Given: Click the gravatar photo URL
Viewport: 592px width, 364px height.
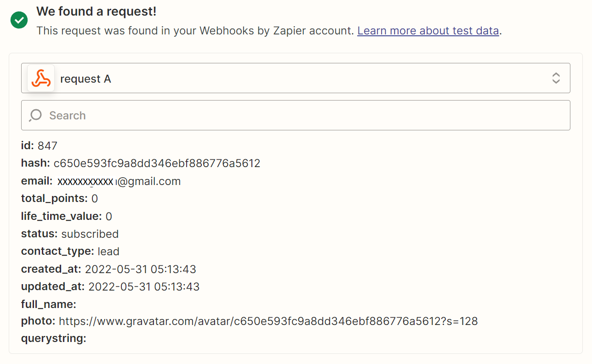Looking at the screenshot, I should [x=268, y=321].
